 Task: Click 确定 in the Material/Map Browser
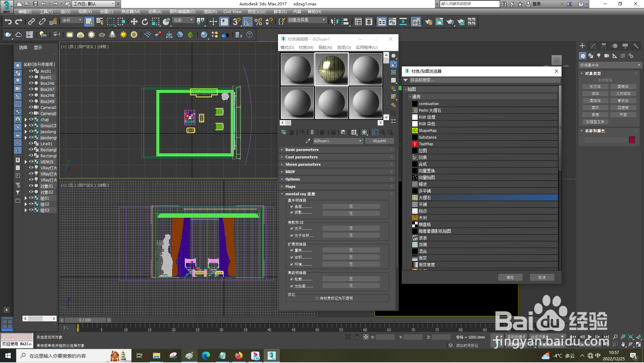click(x=510, y=277)
